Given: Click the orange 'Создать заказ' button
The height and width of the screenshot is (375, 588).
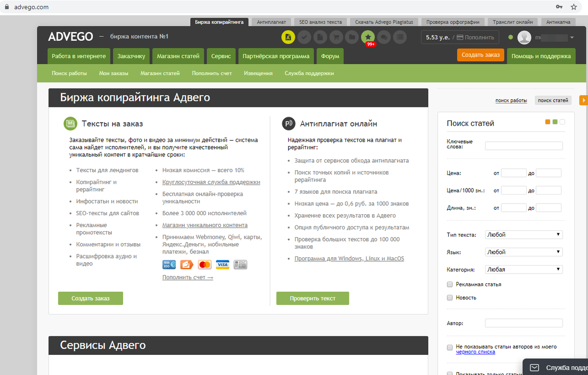Looking at the screenshot, I should coord(481,55).
